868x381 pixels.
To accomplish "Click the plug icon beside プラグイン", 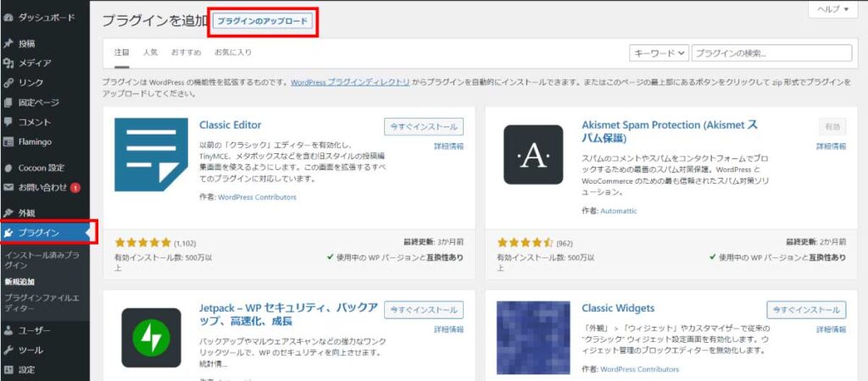I will pyautogui.click(x=8, y=233).
